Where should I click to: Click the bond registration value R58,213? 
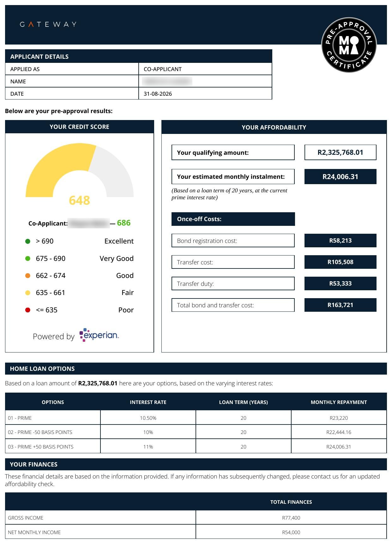[x=341, y=241]
